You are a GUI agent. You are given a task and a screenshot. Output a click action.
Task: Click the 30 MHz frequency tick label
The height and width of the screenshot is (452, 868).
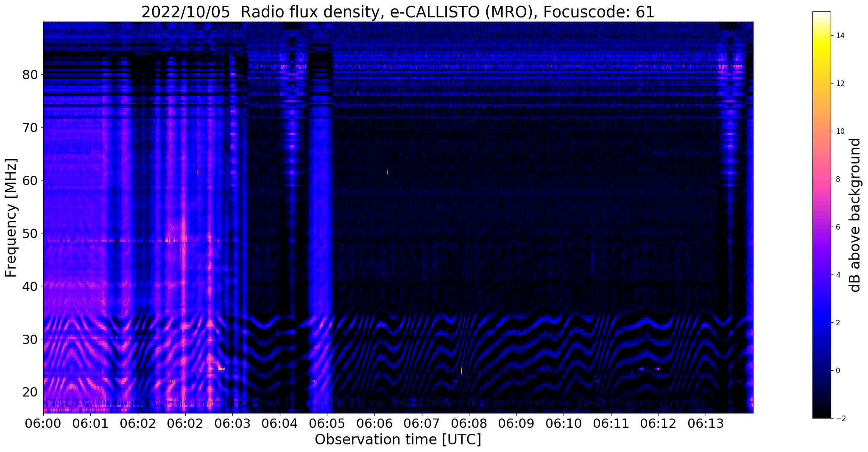tap(30, 339)
